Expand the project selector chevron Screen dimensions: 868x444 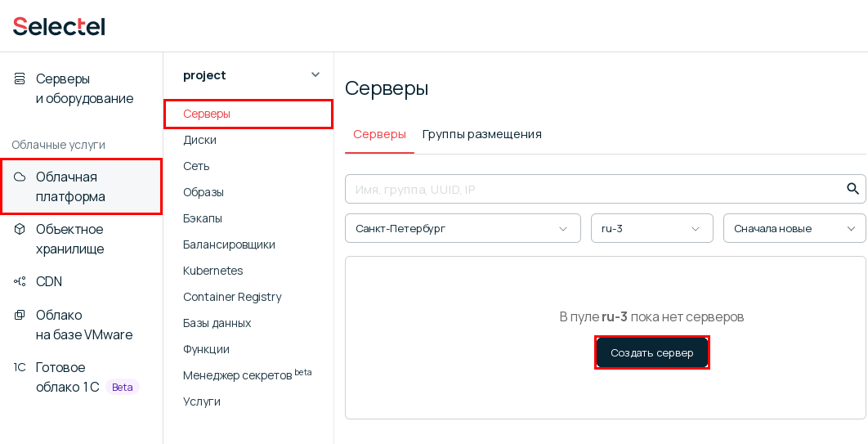315,74
